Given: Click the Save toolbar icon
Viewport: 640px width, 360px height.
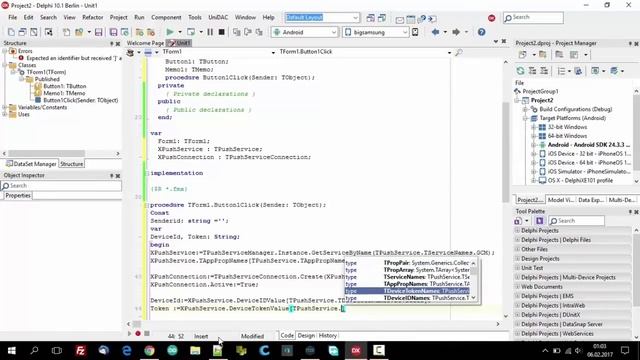Looking at the screenshot, I should coord(98,32).
